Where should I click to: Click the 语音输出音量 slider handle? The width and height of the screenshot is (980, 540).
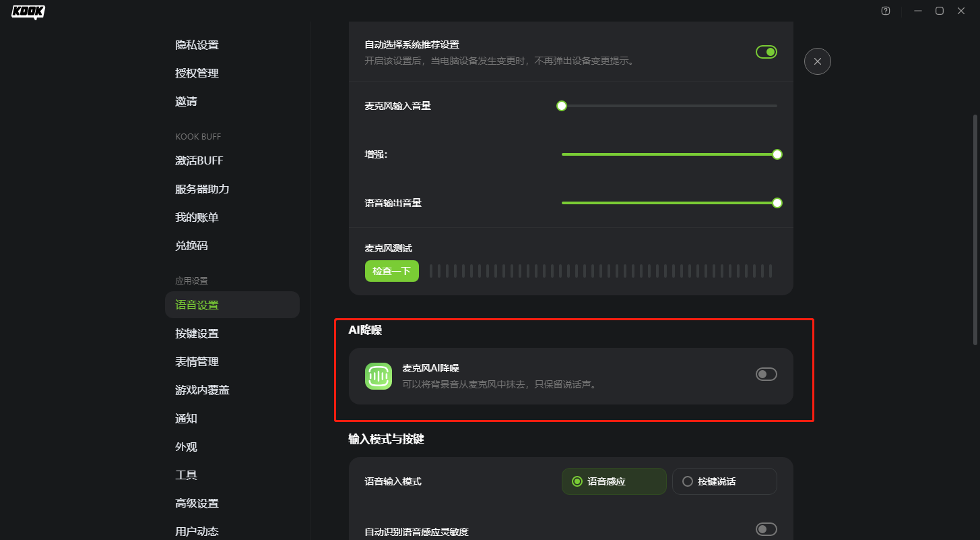tap(777, 203)
